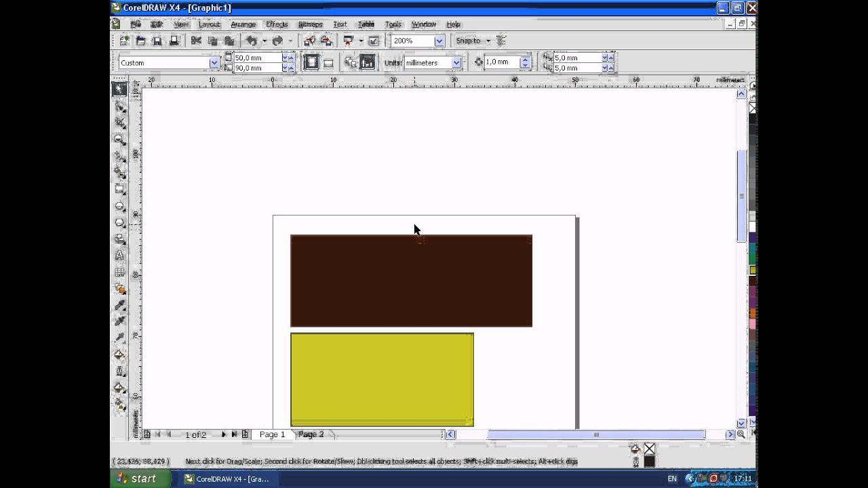868x488 pixels.
Task: Toggle set default page size for all pages
Action: click(x=351, y=62)
